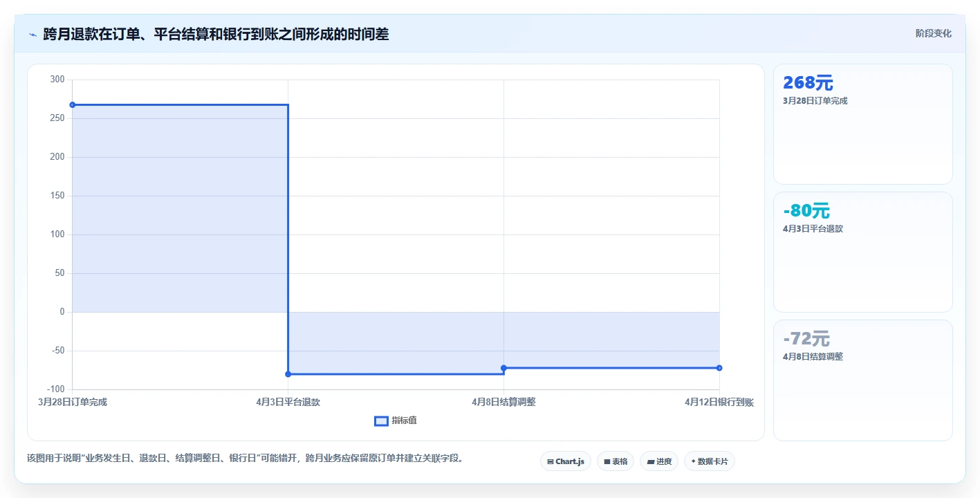This screenshot has width=980, height=498.
Task: Click the y-axis value 250
Action: (57, 118)
